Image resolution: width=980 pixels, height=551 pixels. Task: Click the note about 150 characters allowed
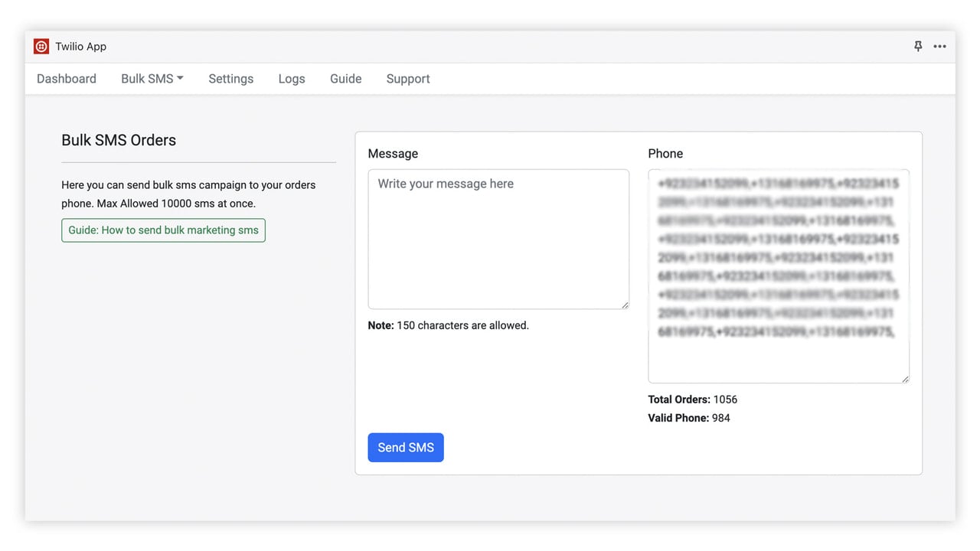[x=448, y=325]
